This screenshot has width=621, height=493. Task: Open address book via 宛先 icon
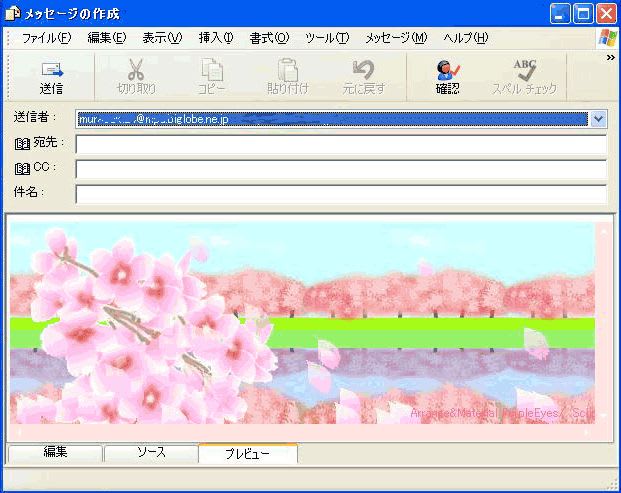tap(22, 144)
